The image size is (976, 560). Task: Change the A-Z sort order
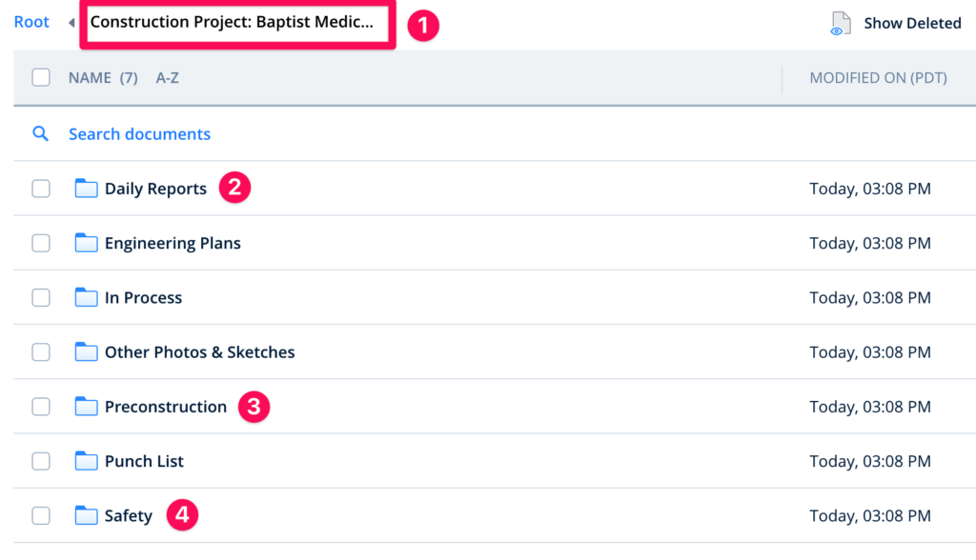tap(167, 78)
